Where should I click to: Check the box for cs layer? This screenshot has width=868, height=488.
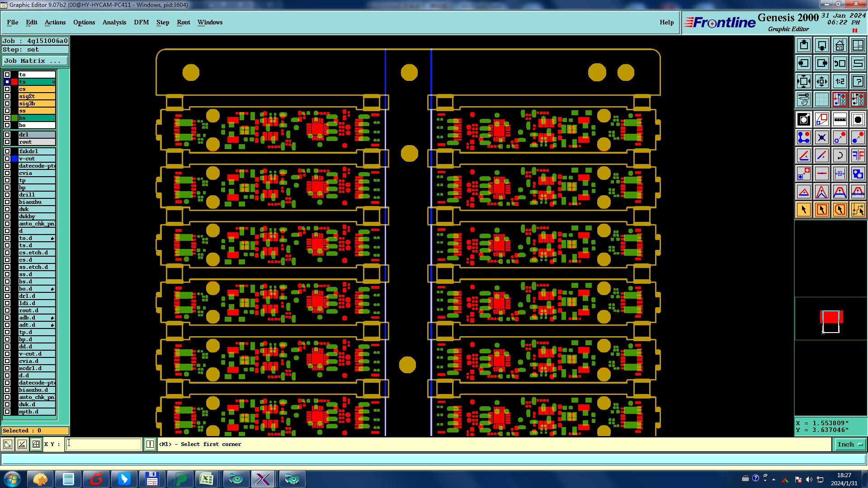click(7, 89)
